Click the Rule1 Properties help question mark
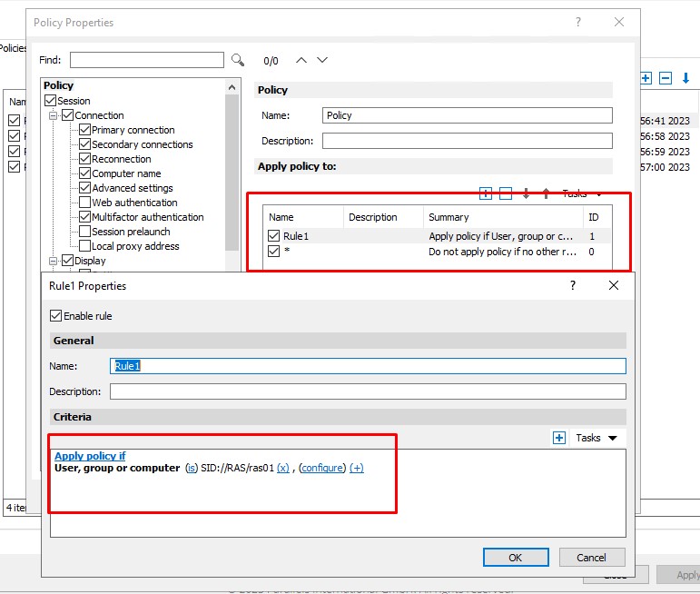 (572, 285)
